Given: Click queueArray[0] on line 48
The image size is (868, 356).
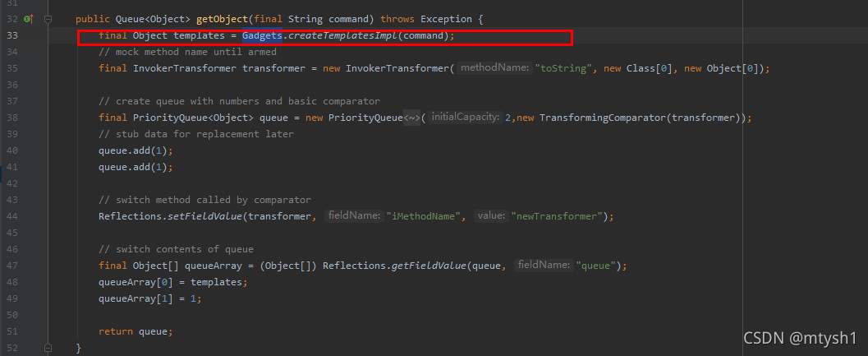Looking at the screenshot, I should [x=136, y=282].
